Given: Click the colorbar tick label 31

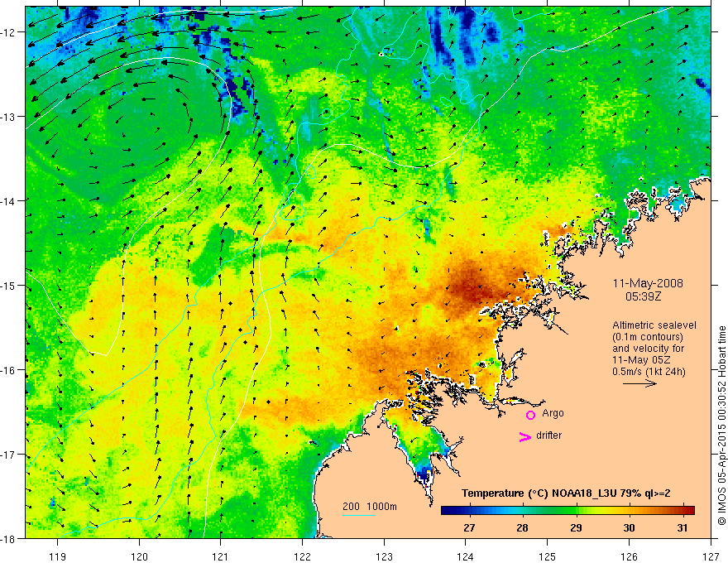Looking at the screenshot, I should (682, 527).
